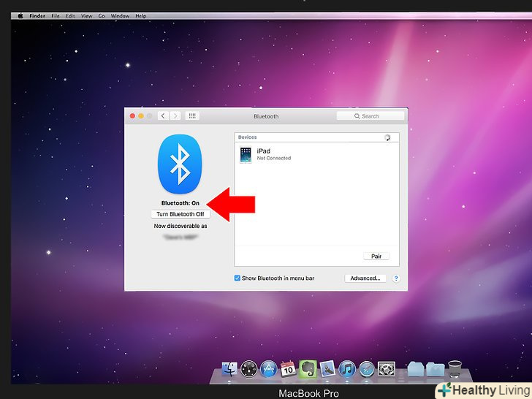Click the Not Connected status text

(274, 158)
